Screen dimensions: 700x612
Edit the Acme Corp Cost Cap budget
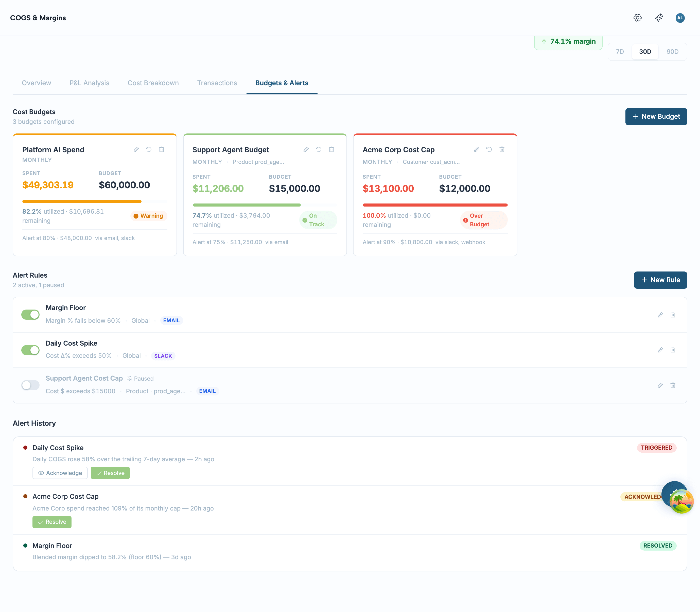[476, 149]
